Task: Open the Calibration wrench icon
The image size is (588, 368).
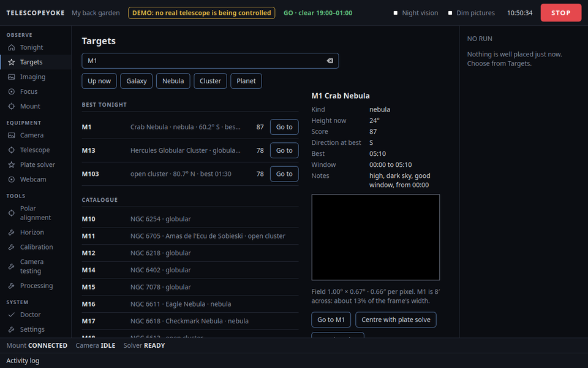Action: point(12,247)
